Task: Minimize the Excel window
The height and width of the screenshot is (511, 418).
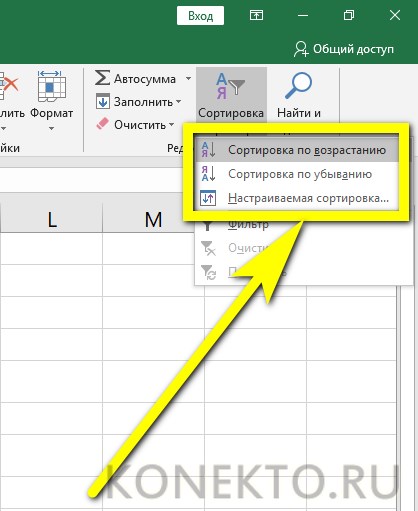Action: point(303,15)
